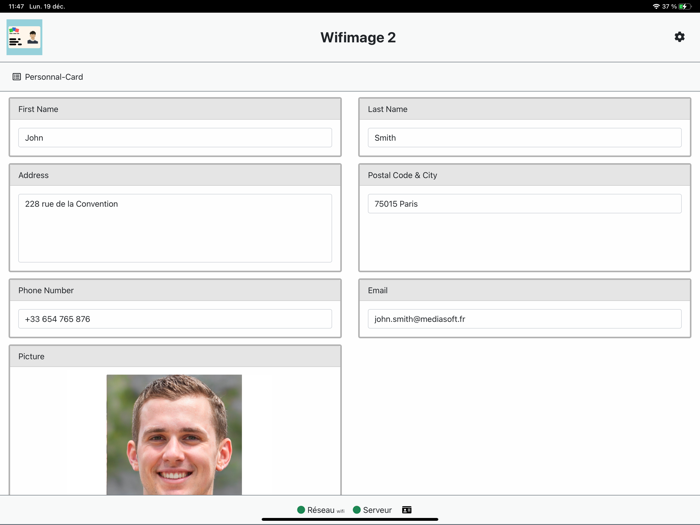This screenshot has height=525, width=700.
Task: Click the First Name header label
Action: click(x=38, y=109)
